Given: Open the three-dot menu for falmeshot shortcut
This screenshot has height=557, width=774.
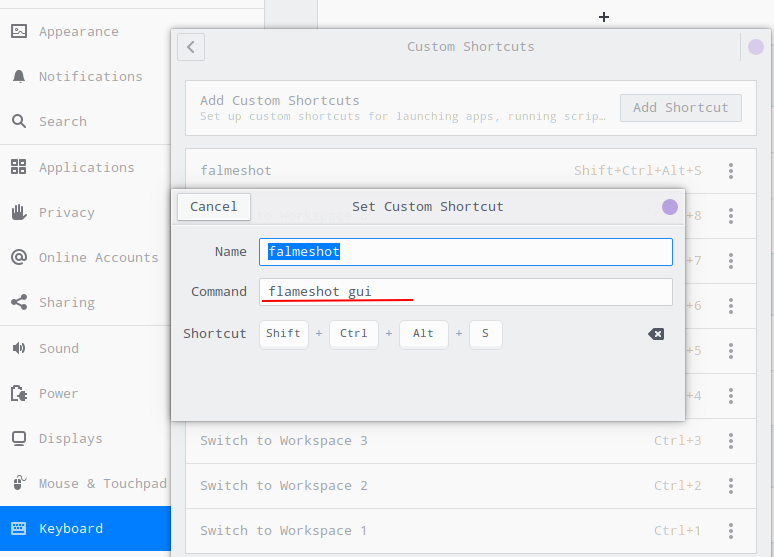Looking at the screenshot, I should pyautogui.click(x=731, y=171).
